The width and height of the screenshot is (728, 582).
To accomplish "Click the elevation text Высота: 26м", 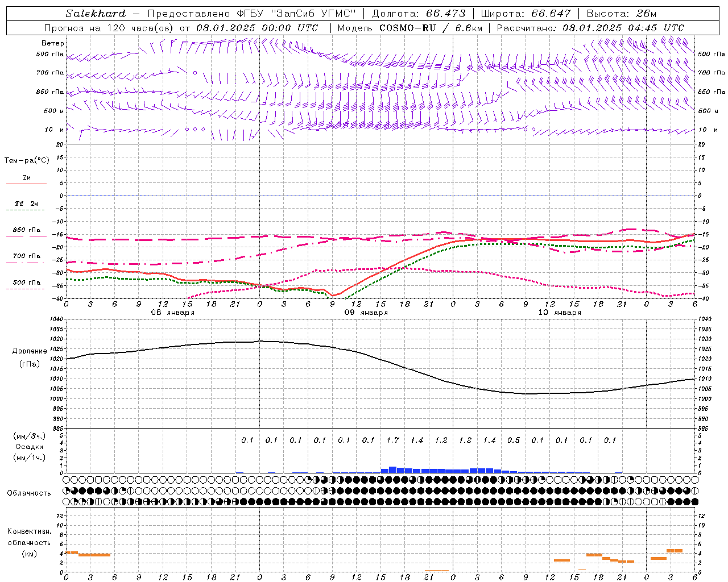I will (622, 14).
